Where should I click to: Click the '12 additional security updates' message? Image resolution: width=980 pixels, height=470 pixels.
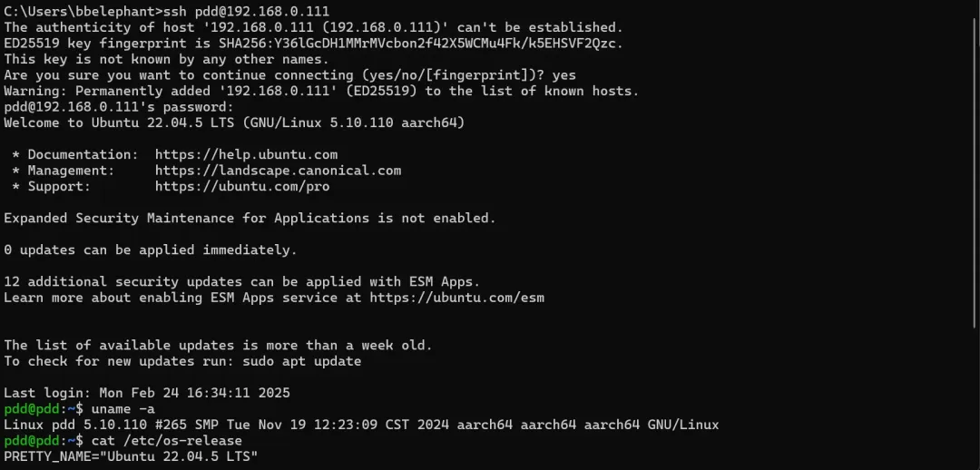241,281
